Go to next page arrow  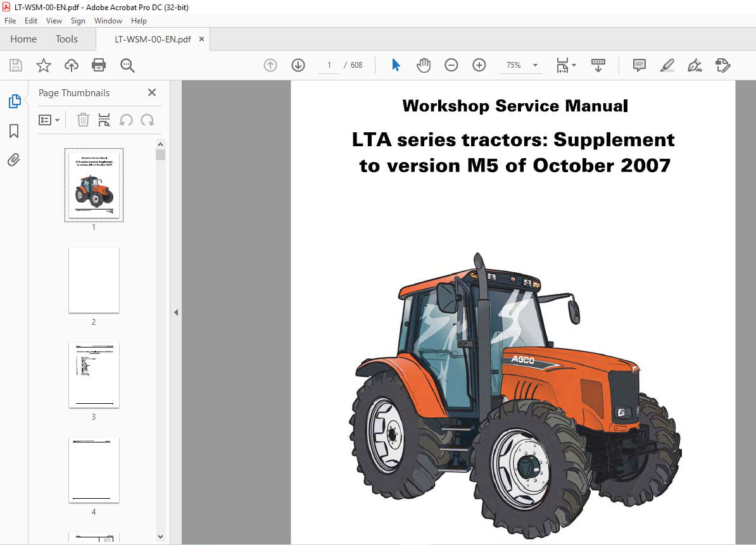coord(298,65)
